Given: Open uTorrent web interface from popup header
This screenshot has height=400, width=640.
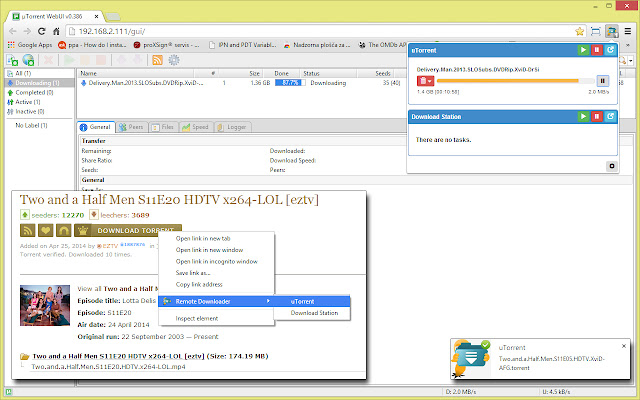Looking at the screenshot, I should [610, 50].
